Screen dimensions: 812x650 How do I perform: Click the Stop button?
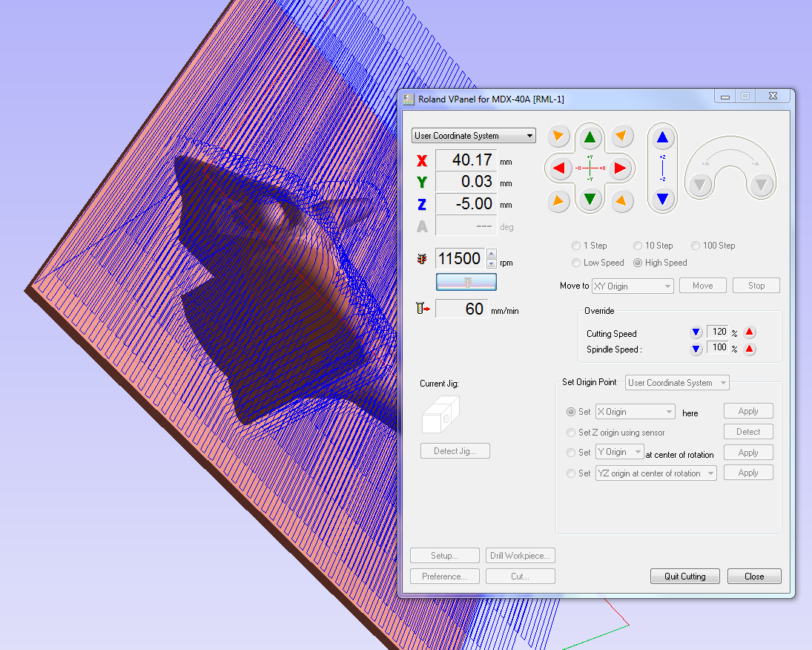756,286
